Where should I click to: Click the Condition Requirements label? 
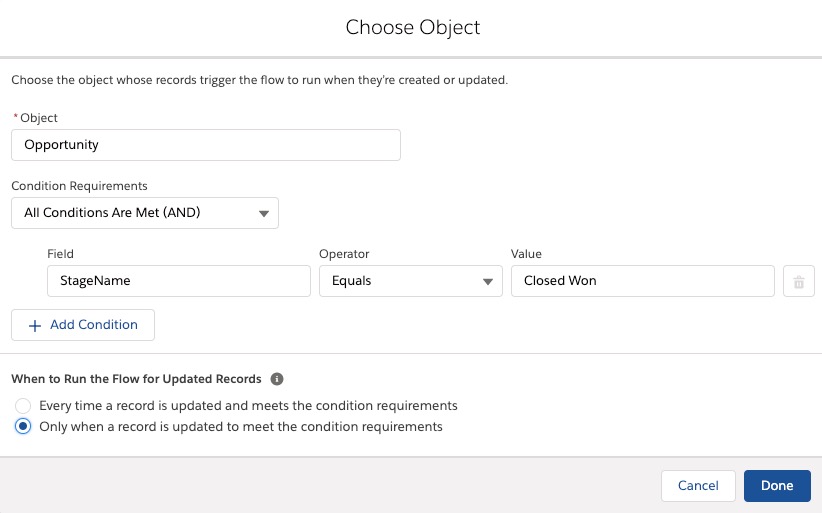click(79, 186)
